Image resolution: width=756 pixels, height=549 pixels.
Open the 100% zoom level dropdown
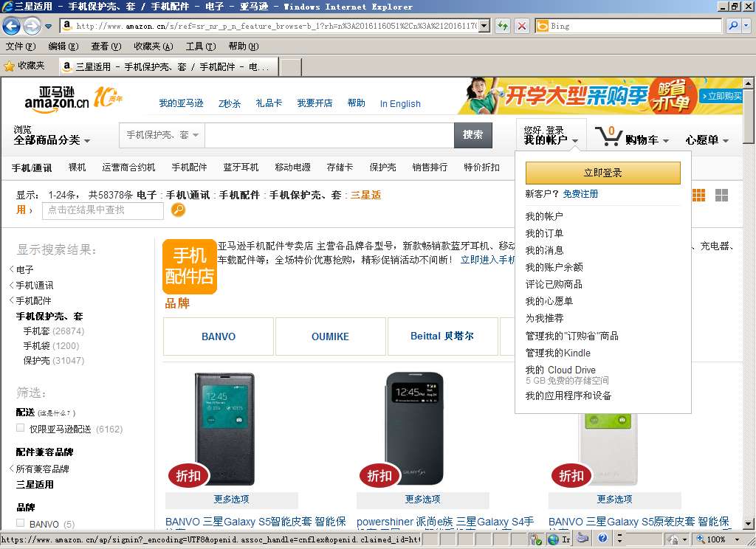737,539
